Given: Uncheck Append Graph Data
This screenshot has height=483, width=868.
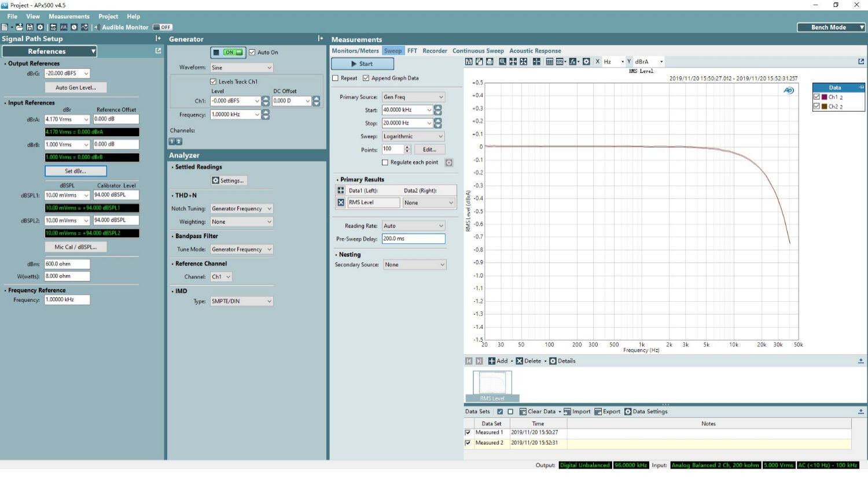Looking at the screenshot, I should point(366,78).
